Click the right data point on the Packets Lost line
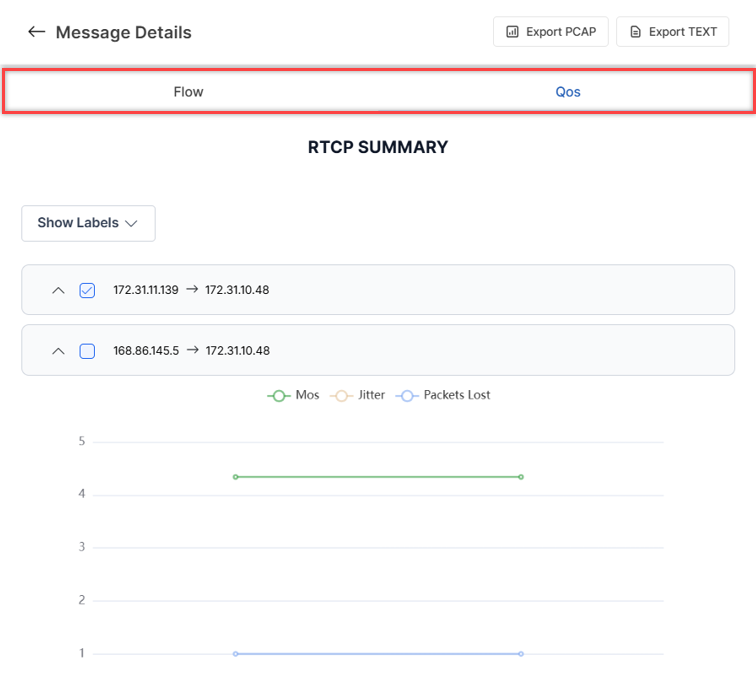This screenshot has height=691, width=756. [x=521, y=654]
